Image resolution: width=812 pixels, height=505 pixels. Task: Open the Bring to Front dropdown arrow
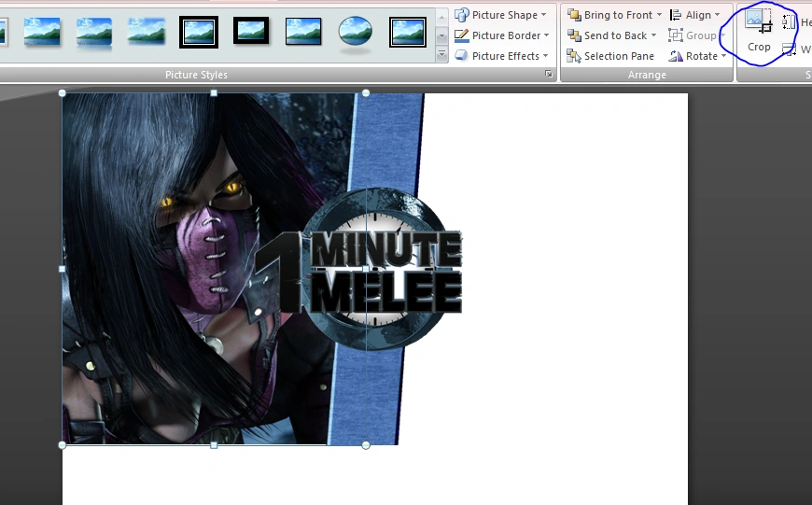(x=659, y=15)
